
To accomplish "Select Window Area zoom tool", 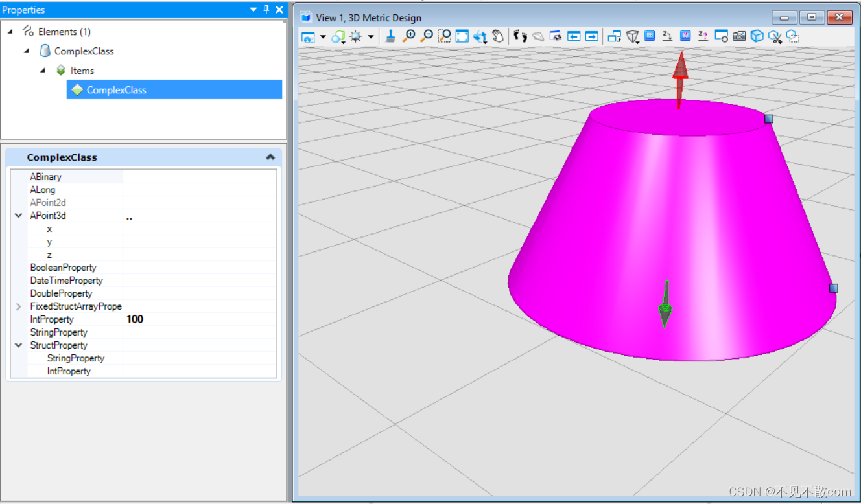I will [x=444, y=36].
